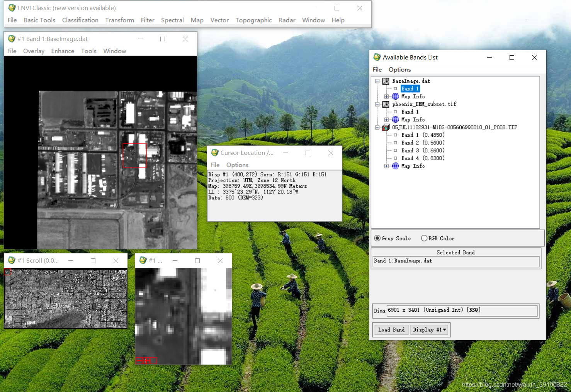
Task: Open the Topographic menu
Action: (x=253, y=20)
